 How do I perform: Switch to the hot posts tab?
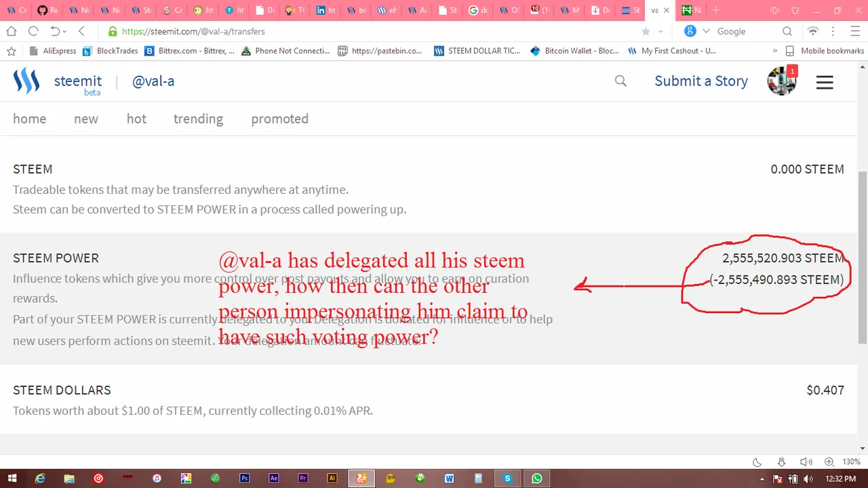[136, 119]
